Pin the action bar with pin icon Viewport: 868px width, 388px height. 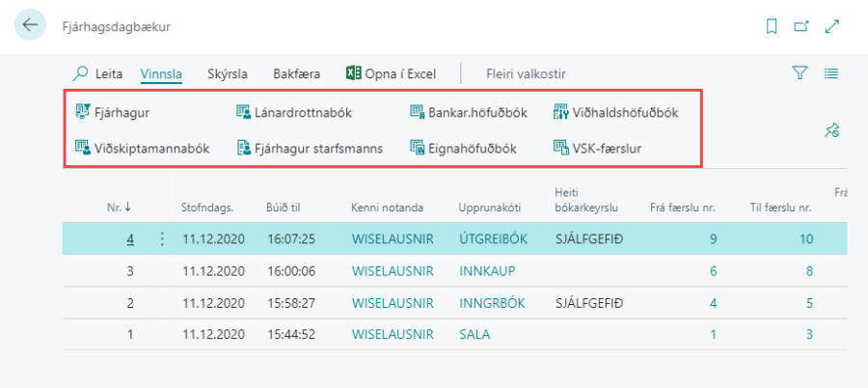(x=831, y=131)
